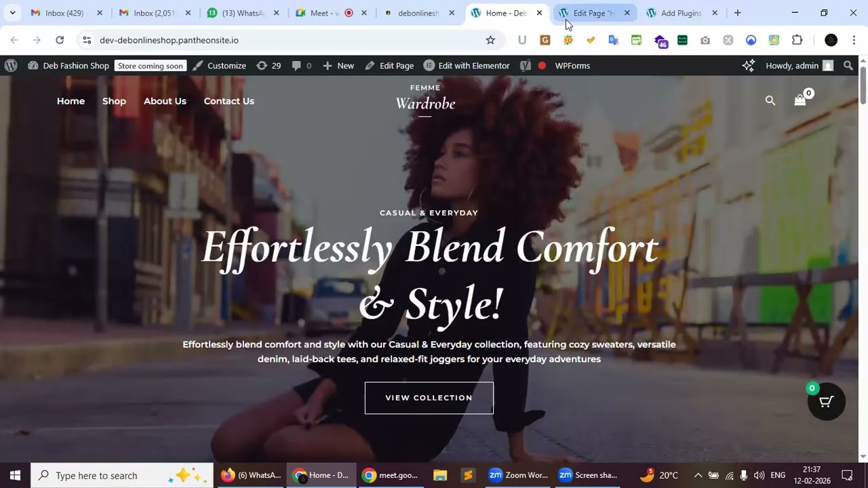868x488 pixels.
Task: Bookmark this page with the star icon
Action: tap(490, 40)
